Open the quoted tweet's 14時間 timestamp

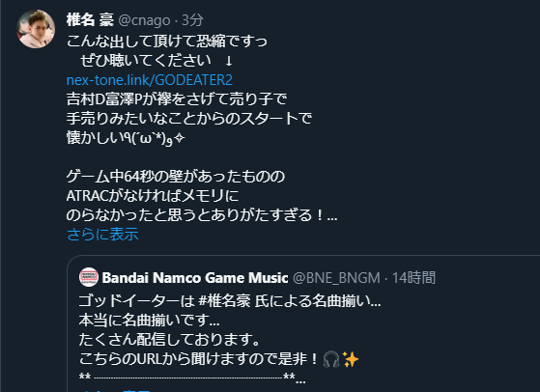(x=413, y=278)
